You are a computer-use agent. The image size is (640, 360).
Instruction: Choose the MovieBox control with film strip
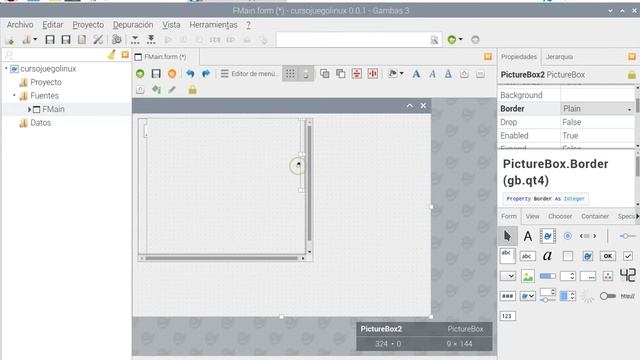coord(547,236)
